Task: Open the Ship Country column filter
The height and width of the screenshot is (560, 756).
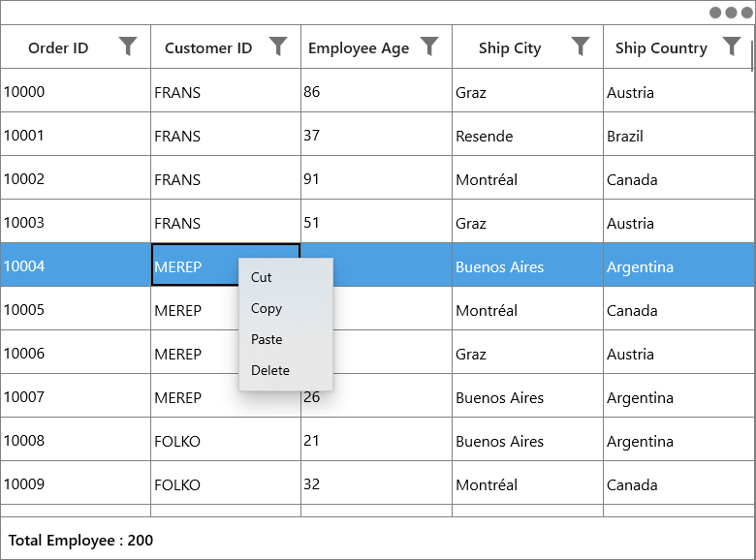Action: [732, 47]
